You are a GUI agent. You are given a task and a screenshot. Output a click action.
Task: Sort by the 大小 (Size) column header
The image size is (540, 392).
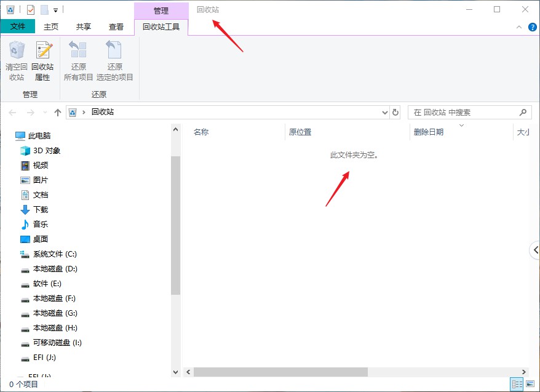(x=522, y=132)
